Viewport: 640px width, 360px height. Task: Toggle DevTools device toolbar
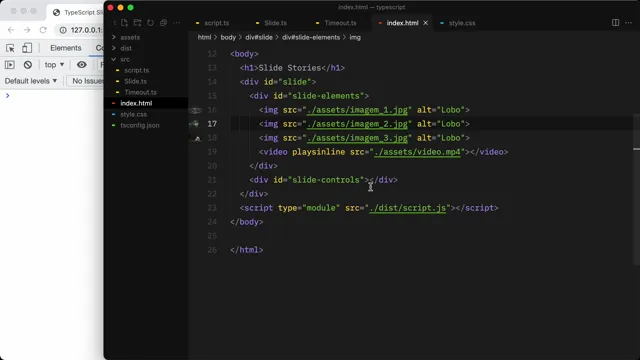point(27,48)
